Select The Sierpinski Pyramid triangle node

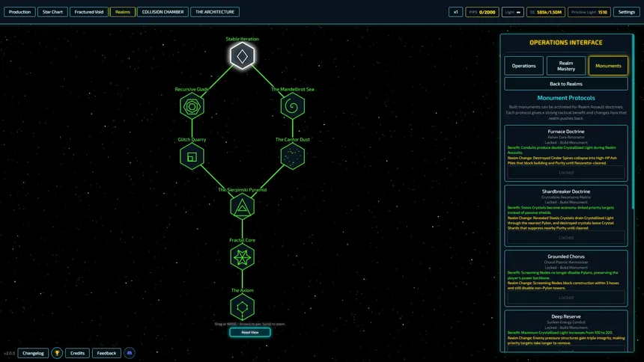pos(243,207)
